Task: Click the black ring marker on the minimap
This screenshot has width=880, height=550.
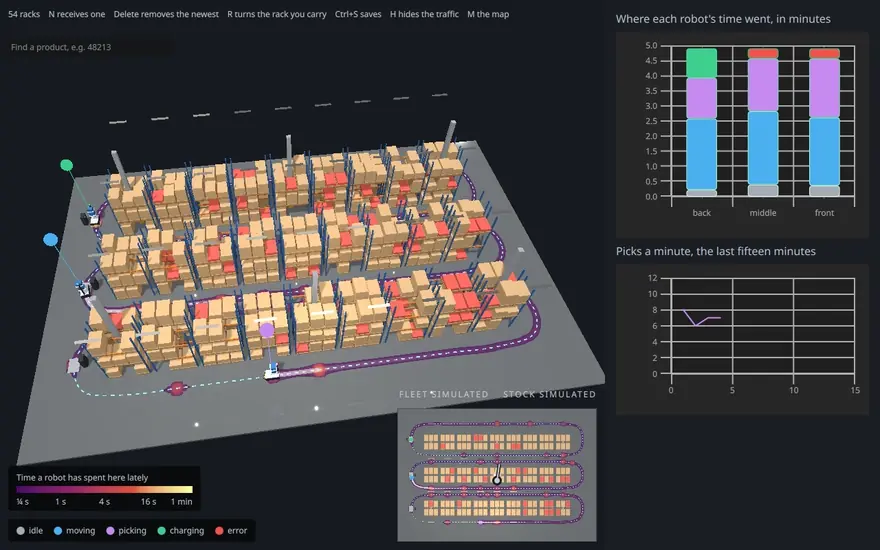Action: [497, 480]
